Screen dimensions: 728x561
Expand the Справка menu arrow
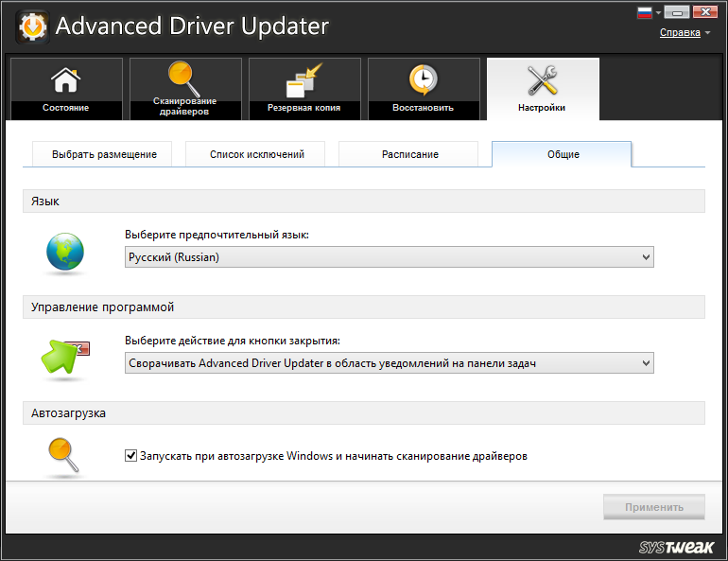707,33
